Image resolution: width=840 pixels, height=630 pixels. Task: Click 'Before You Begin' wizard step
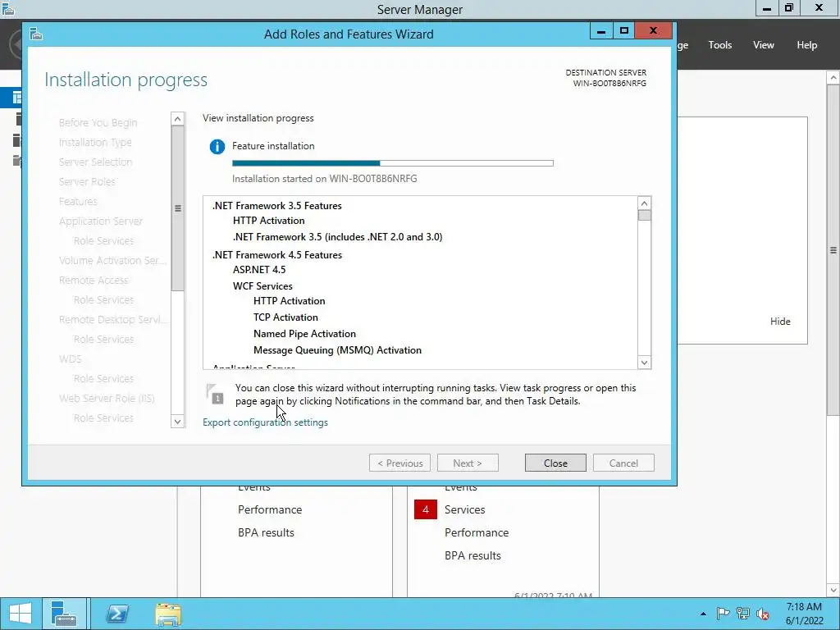98,123
